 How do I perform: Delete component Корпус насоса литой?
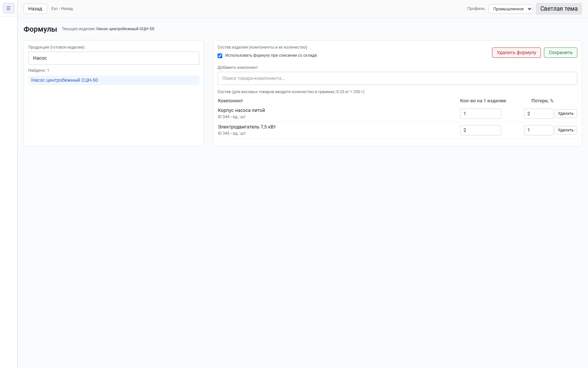click(x=566, y=114)
